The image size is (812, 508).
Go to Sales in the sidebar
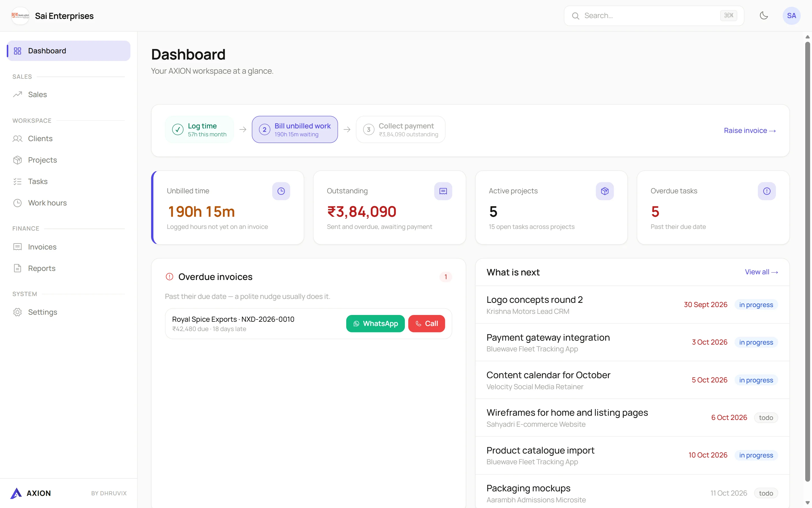[69, 95]
